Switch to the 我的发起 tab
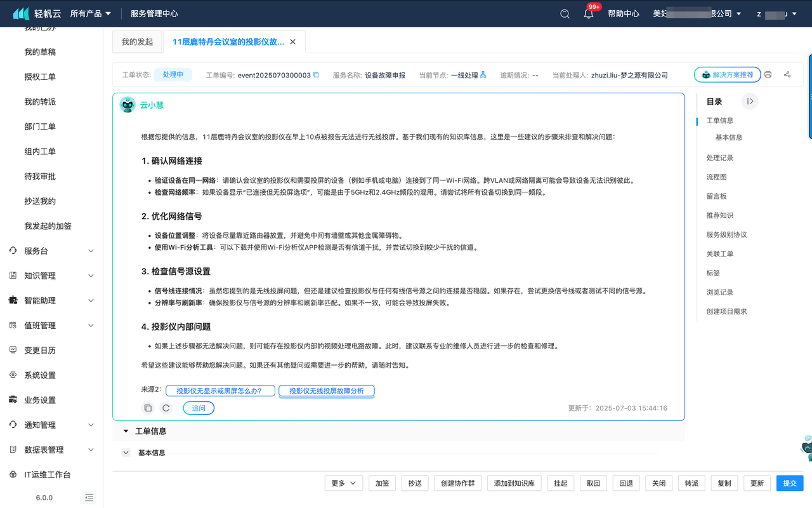Screen dimensions: 812x508 click(137, 42)
